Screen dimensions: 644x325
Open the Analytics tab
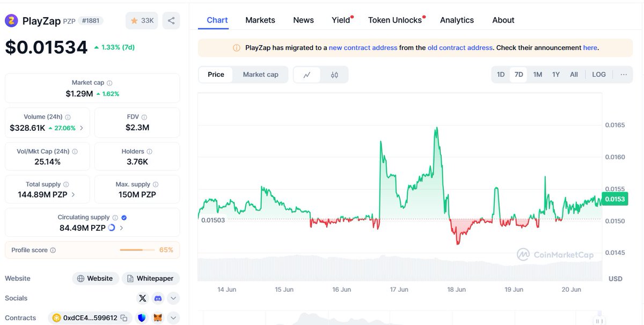point(457,20)
